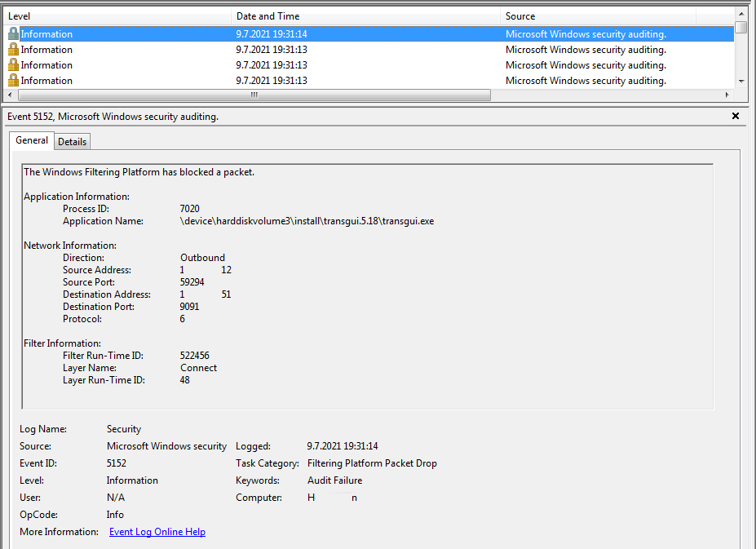The width and height of the screenshot is (756, 549).
Task: Click the left arrow of the horizontal scrollbar
Action: point(8,95)
